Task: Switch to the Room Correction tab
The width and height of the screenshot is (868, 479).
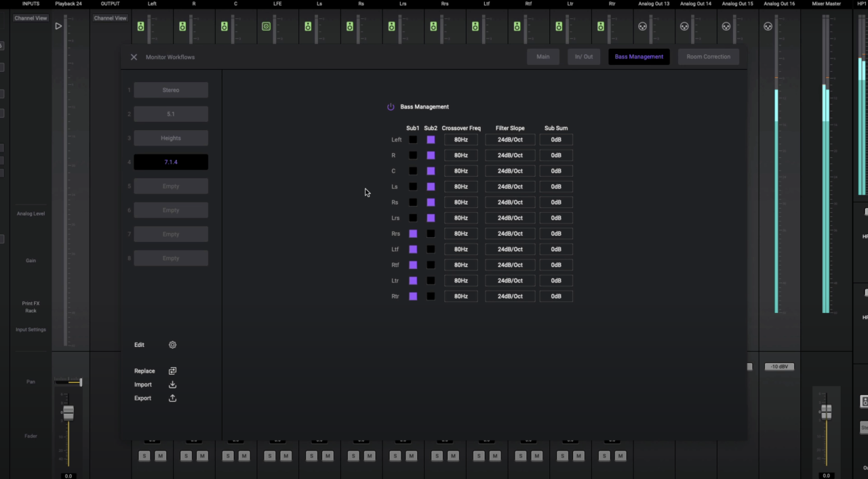Action: coord(708,57)
